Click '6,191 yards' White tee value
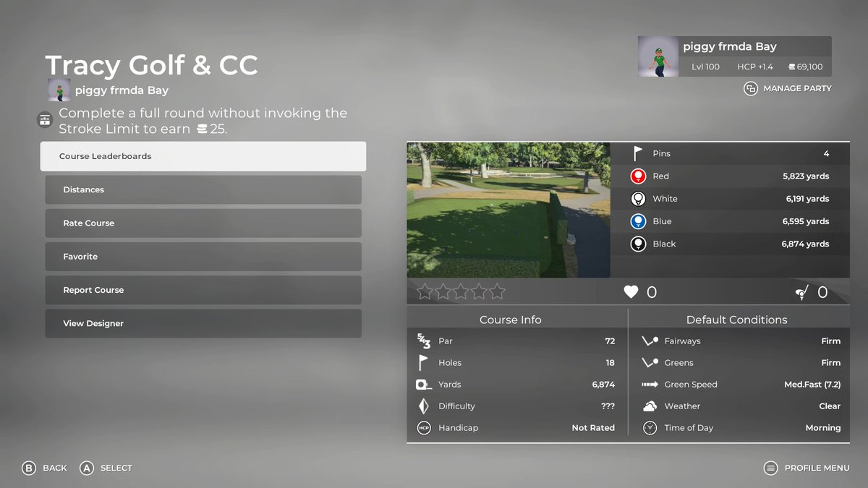The width and height of the screenshot is (868, 488). (x=807, y=199)
